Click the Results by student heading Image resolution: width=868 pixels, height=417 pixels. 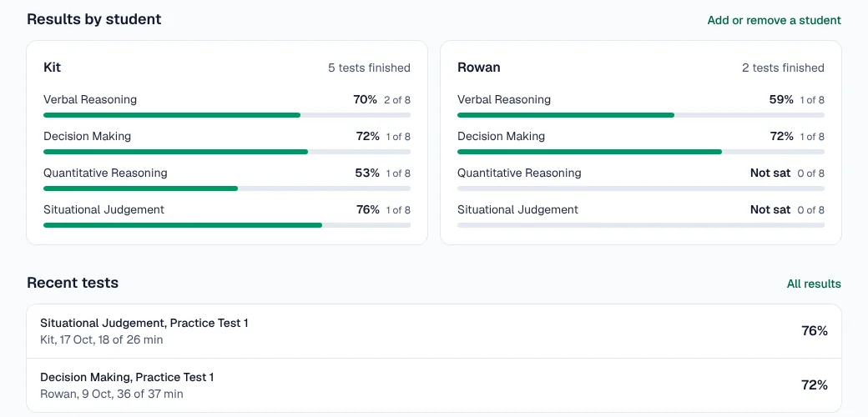point(94,19)
